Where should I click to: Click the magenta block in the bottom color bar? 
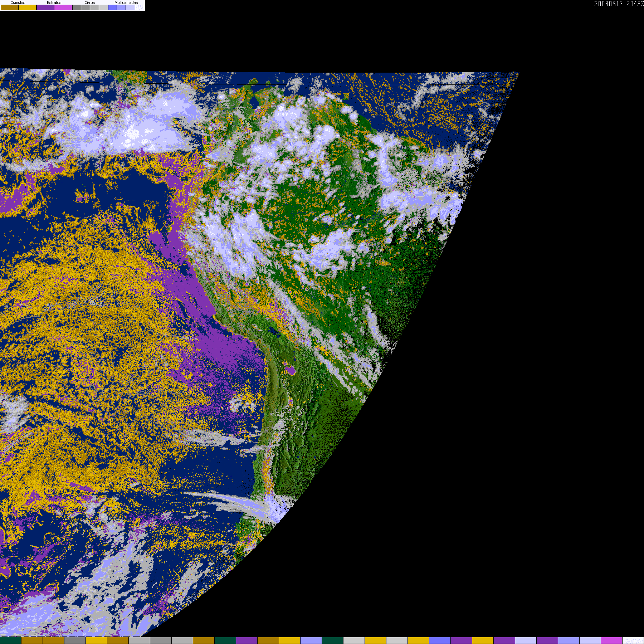(612, 640)
